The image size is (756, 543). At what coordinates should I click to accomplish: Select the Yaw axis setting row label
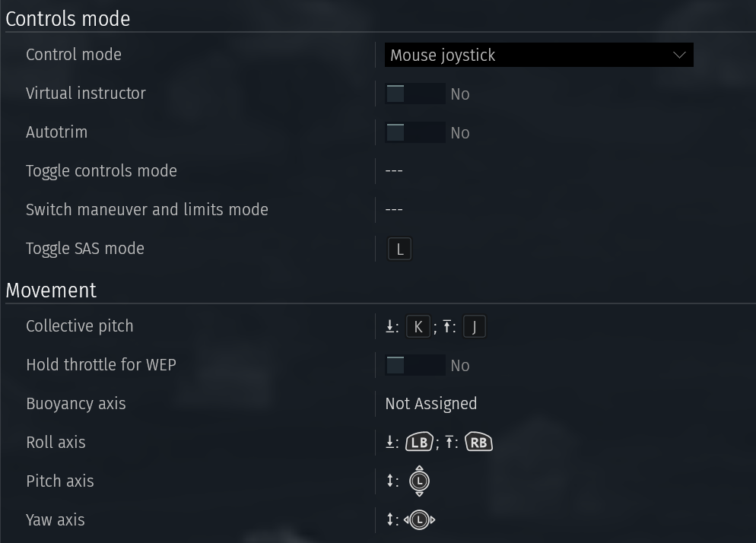click(x=56, y=520)
